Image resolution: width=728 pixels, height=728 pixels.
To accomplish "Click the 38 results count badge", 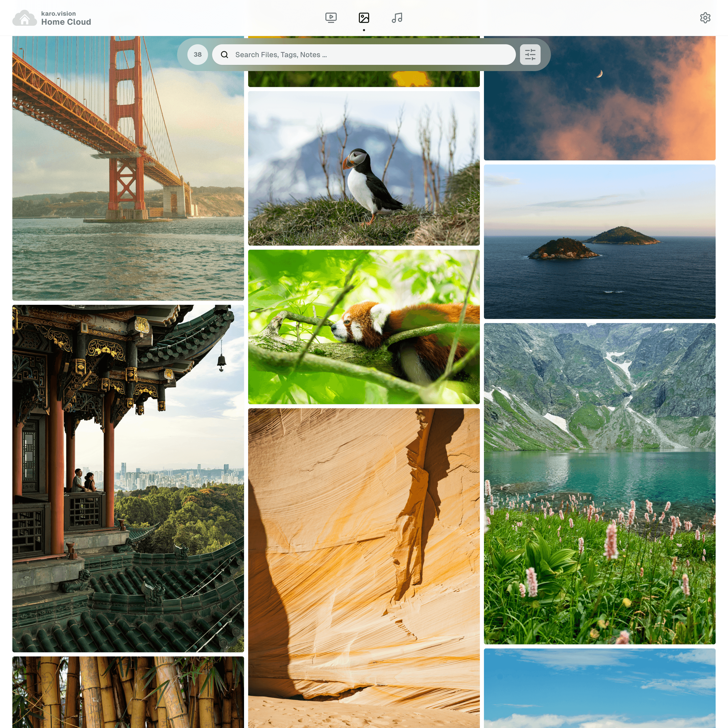I will click(197, 54).
